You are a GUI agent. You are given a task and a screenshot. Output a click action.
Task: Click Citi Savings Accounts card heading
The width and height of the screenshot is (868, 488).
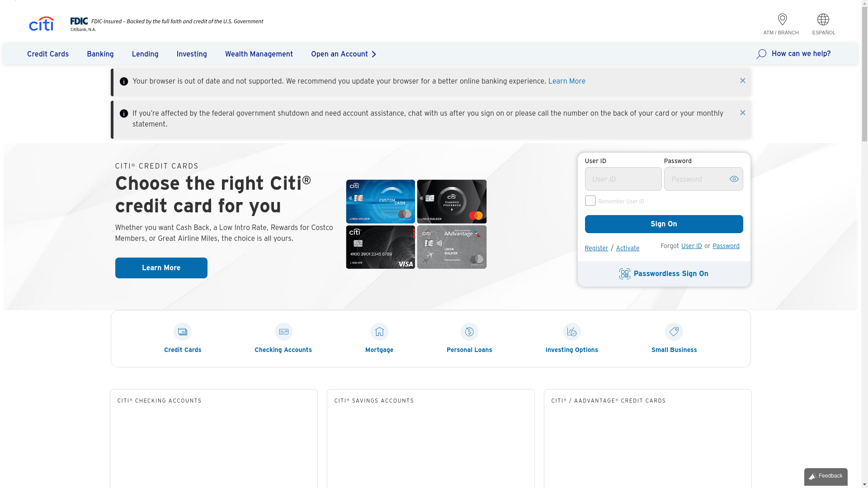click(x=374, y=401)
